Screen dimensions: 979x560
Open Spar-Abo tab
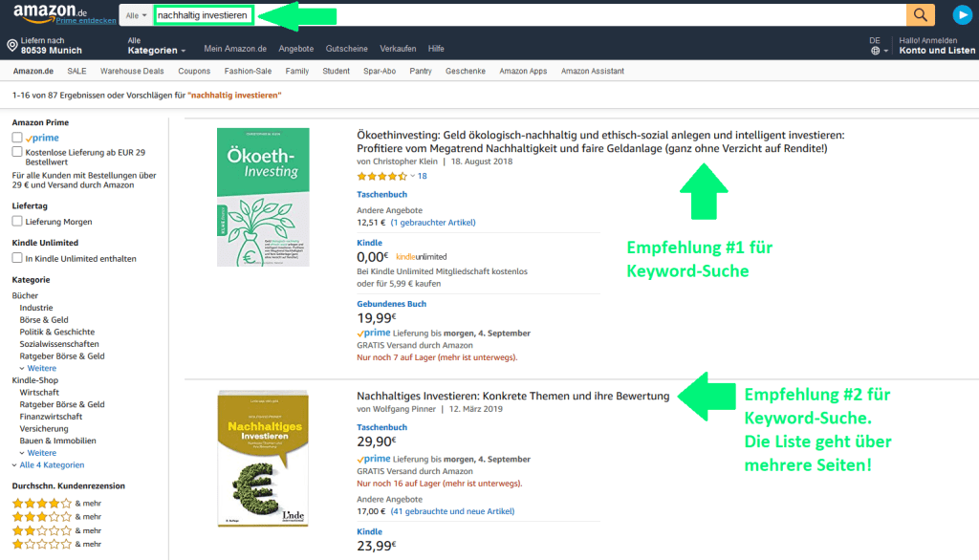coord(380,71)
